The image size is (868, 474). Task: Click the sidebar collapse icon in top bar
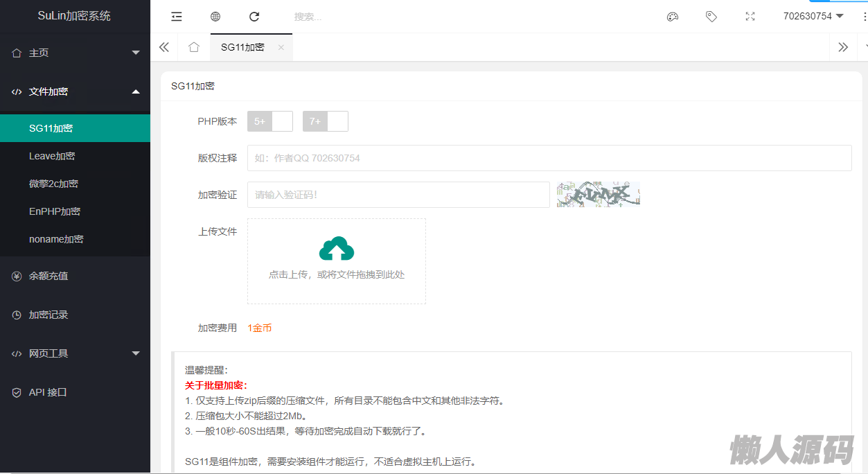(177, 17)
